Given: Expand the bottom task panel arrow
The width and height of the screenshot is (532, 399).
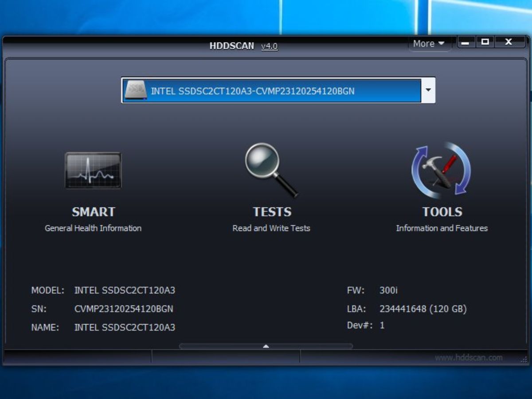Looking at the screenshot, I should (266, 346).
